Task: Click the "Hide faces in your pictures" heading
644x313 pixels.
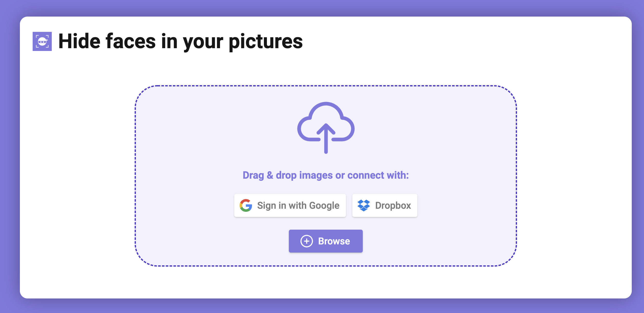Action: (181, 41)
